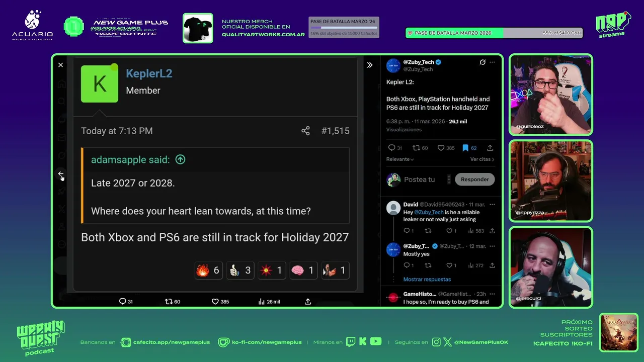Like via the 385 heart below the image

[220, 302]
